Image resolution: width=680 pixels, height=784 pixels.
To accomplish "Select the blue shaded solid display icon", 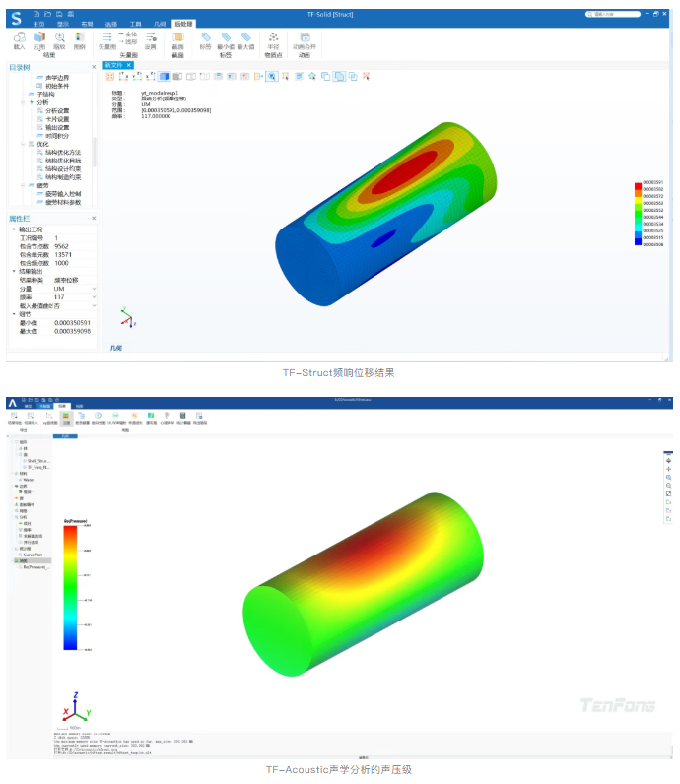I will click(x=165, y=76).
